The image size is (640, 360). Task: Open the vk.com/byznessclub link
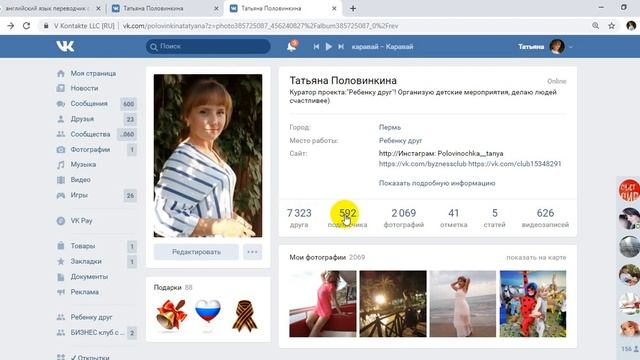click(x=422, y=164)
